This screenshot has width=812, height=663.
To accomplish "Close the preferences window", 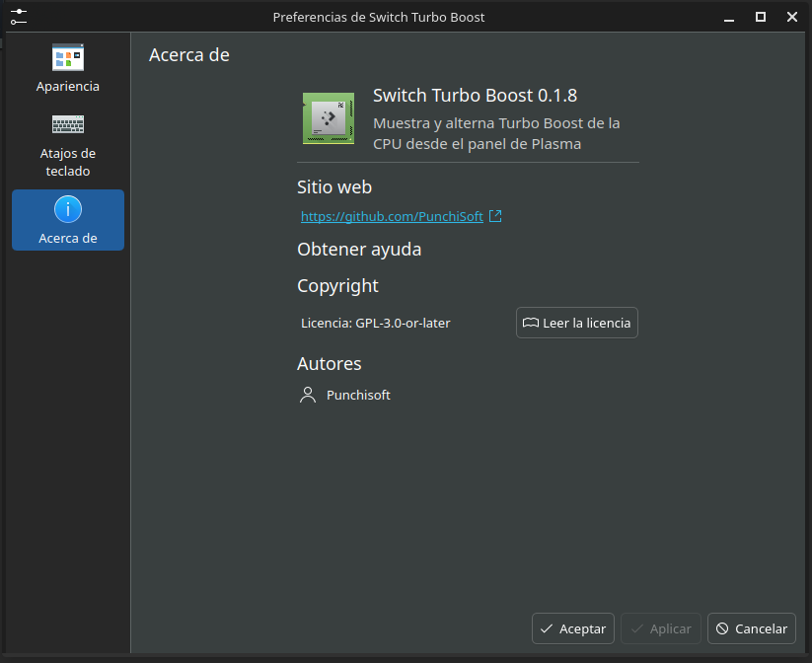I will click(792, 17).
